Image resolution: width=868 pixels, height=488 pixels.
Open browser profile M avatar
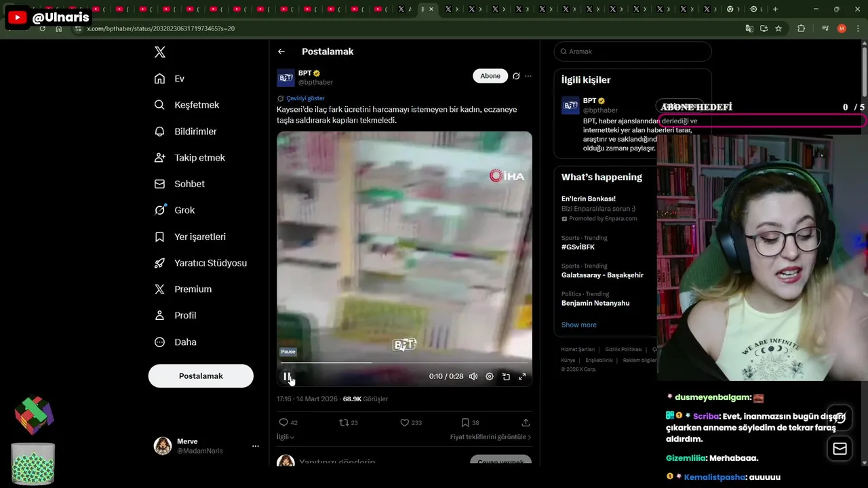pyautogui.click(x=842, y=28)
